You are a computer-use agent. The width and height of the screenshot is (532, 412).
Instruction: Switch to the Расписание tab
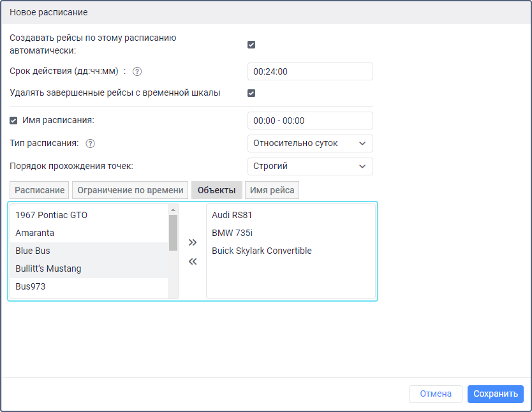(40, 190)
